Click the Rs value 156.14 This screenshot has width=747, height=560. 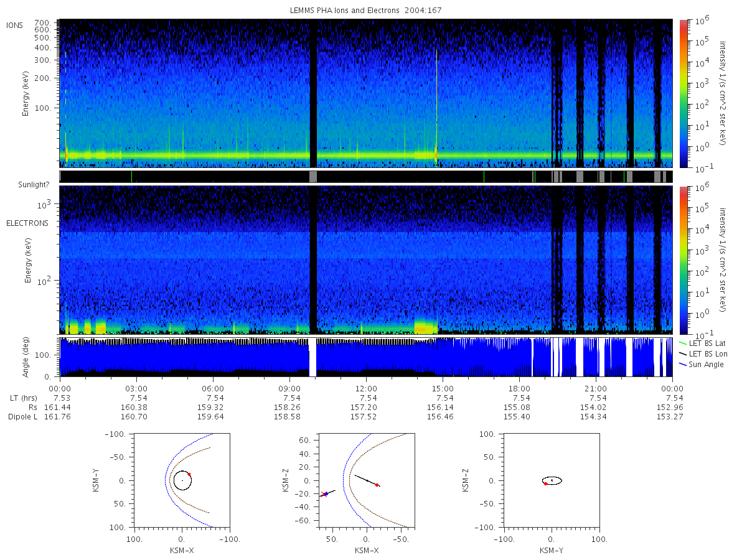click(x=440, y=407)
